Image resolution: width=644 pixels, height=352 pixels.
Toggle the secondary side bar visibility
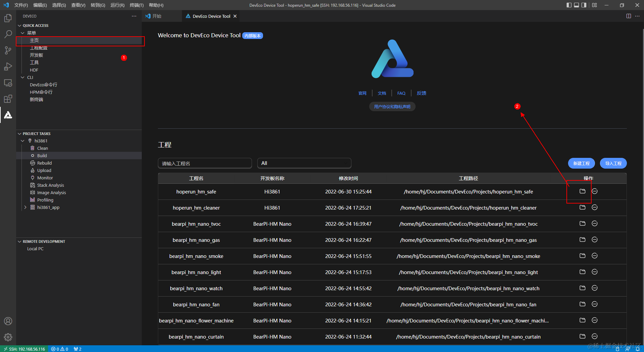tap(584, 5)
